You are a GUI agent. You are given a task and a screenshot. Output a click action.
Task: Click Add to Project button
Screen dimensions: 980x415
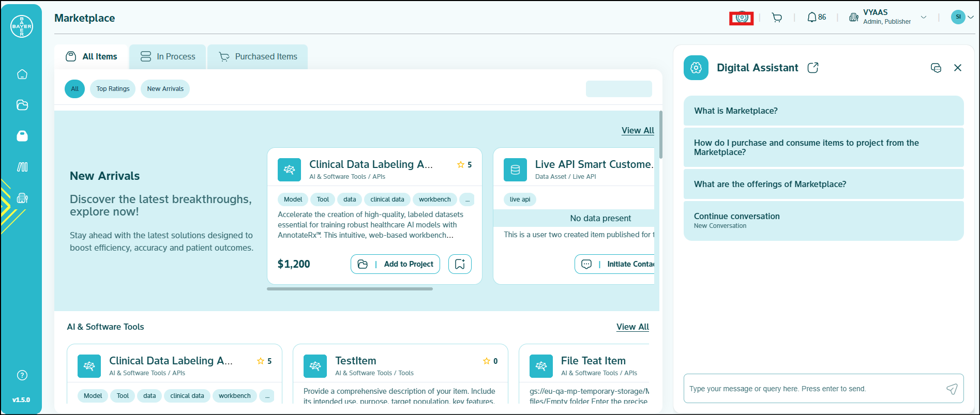[x=396, y=264]
